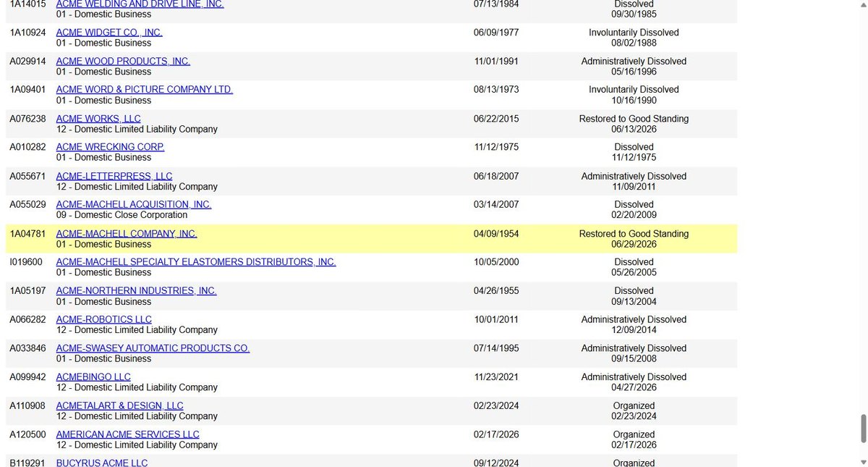This screenshot has width=868, height=467.
Task: Click registration date 04/09/1954
Action: [x=496, y=234]
